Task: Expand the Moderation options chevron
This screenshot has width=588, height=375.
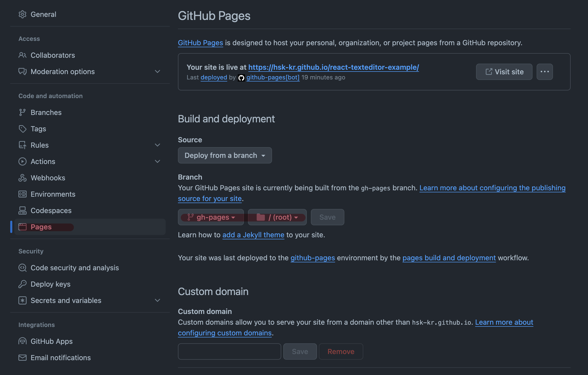Action: (157, 72)
